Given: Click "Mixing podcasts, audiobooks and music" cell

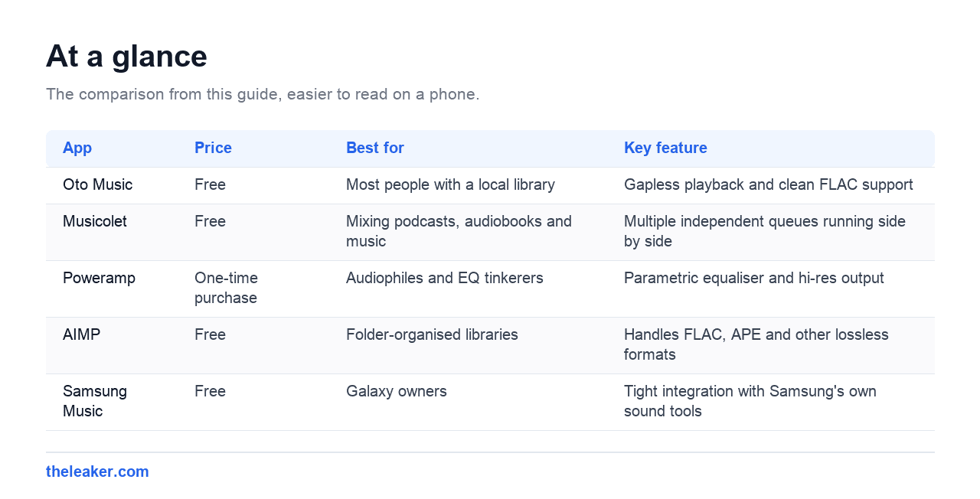Looking at the screenshot, I should 459,231.
